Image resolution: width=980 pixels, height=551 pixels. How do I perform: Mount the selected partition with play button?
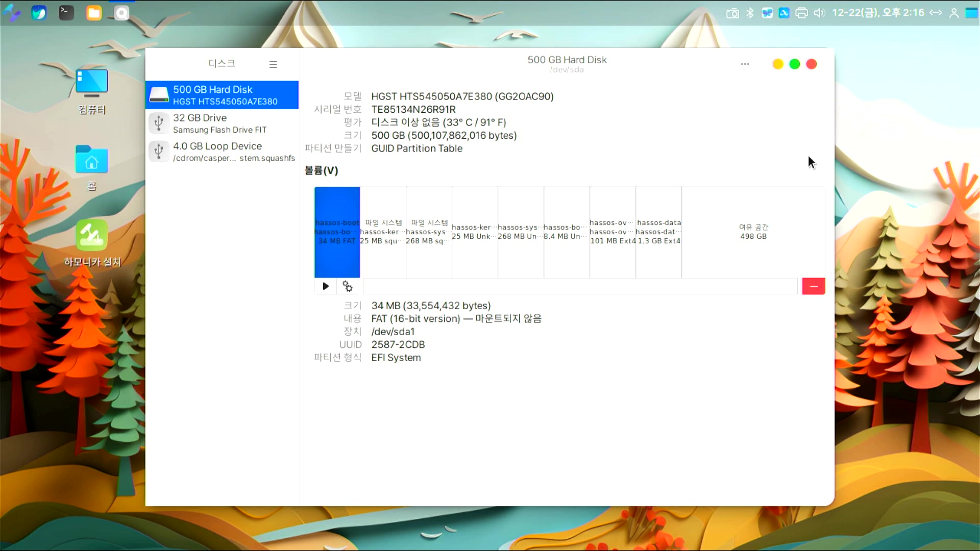[326, 286]
